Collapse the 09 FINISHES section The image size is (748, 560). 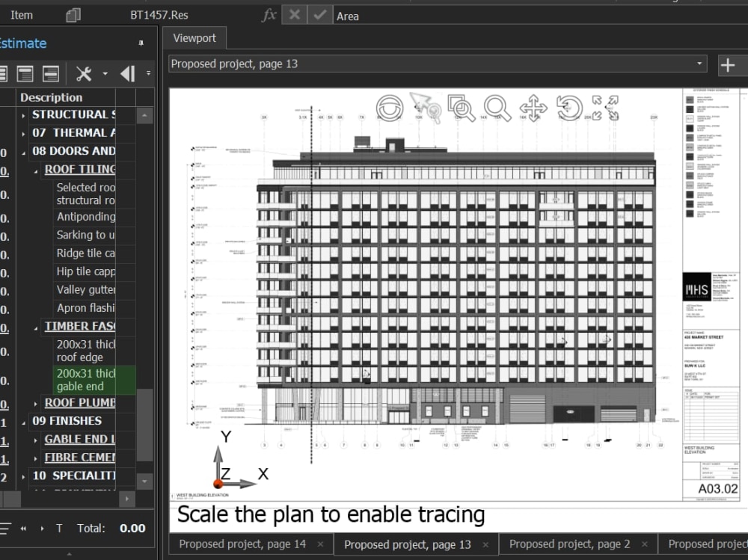(23, 422)
